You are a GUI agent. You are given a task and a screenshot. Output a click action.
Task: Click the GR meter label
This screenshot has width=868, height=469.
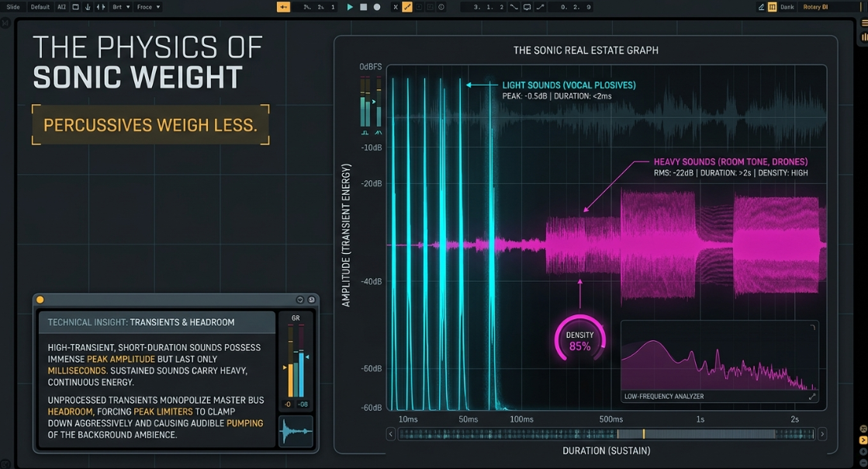pyautogui.click(x=296, y=318)
